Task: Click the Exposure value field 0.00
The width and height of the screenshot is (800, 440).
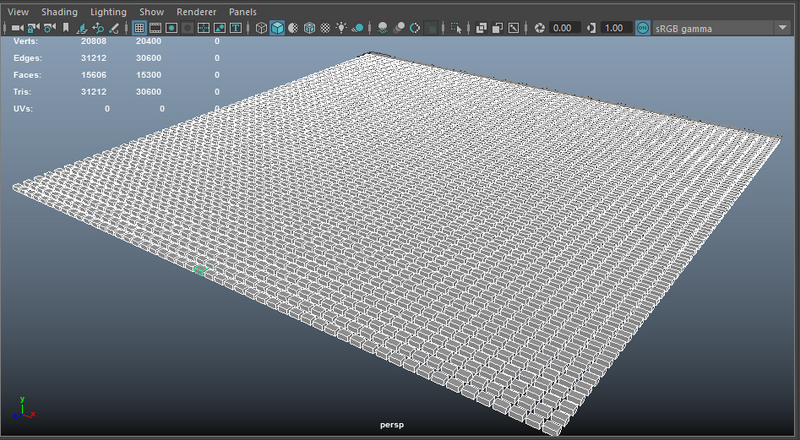Action: tap(565, 28)
